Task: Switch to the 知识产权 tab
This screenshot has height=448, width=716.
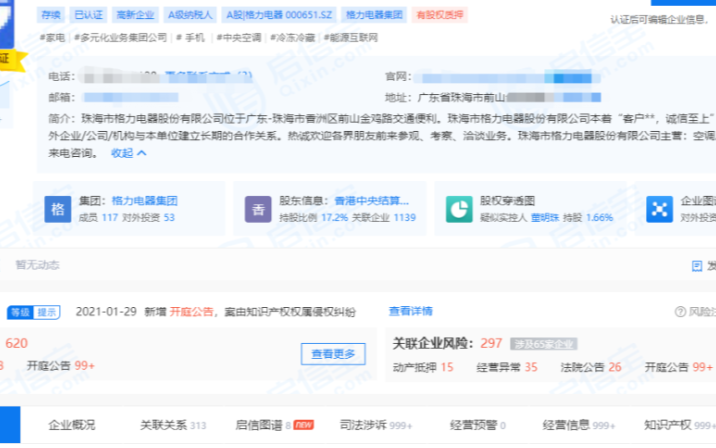Action: coord(679,425)
